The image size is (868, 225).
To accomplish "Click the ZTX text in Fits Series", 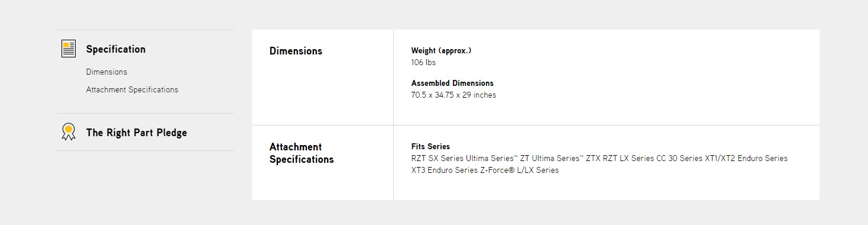I will (x=593, y=158).
